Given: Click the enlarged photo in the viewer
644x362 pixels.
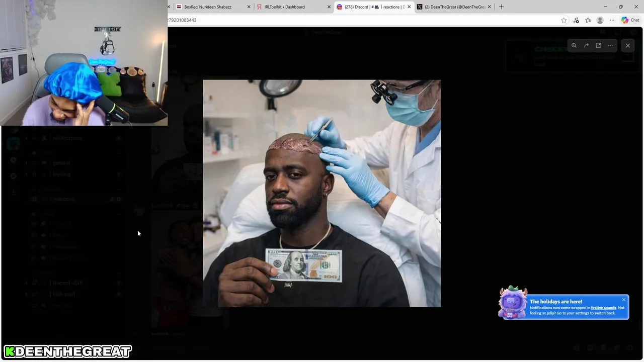Looking at the screenshot, I should pos(322,193).
